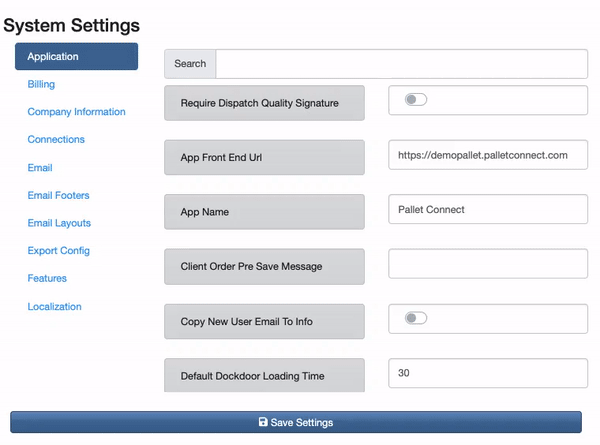Edit the App Name text box
This screenshot has height=445, width=600.
(x=488, y=209)
